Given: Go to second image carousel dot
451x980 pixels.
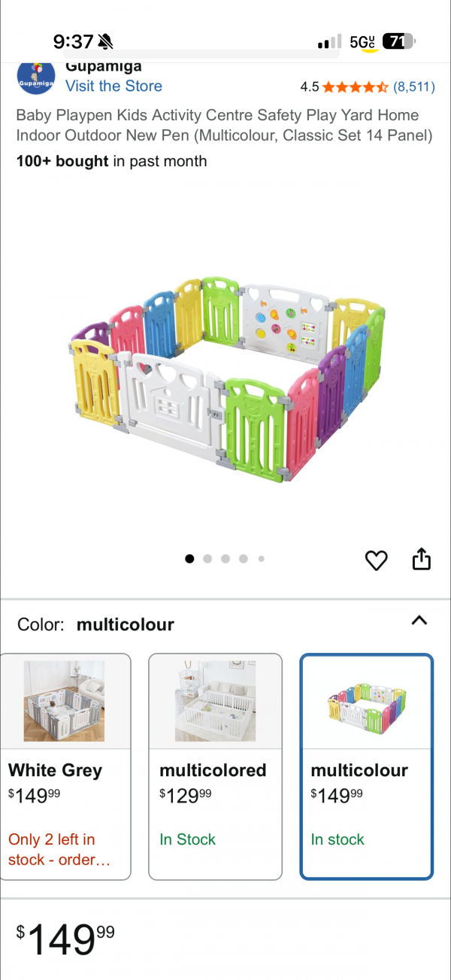Looking at the screenshot, I should point(207,559).
